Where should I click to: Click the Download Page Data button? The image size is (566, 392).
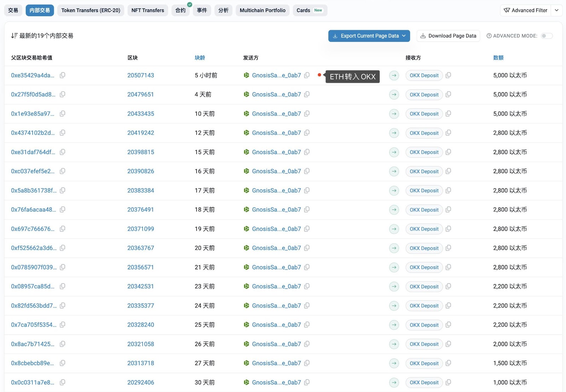click(x=448, y=36)
